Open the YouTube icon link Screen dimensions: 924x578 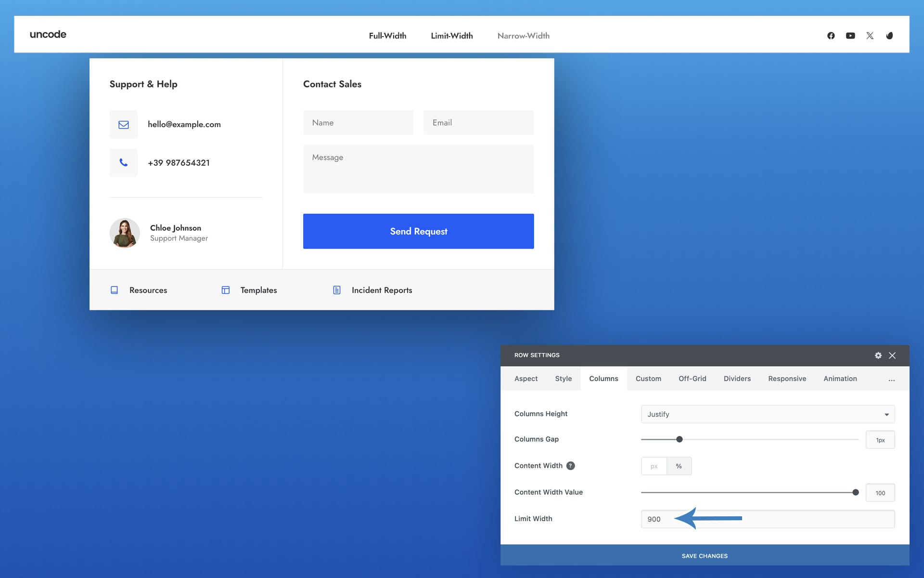(850, 36)
